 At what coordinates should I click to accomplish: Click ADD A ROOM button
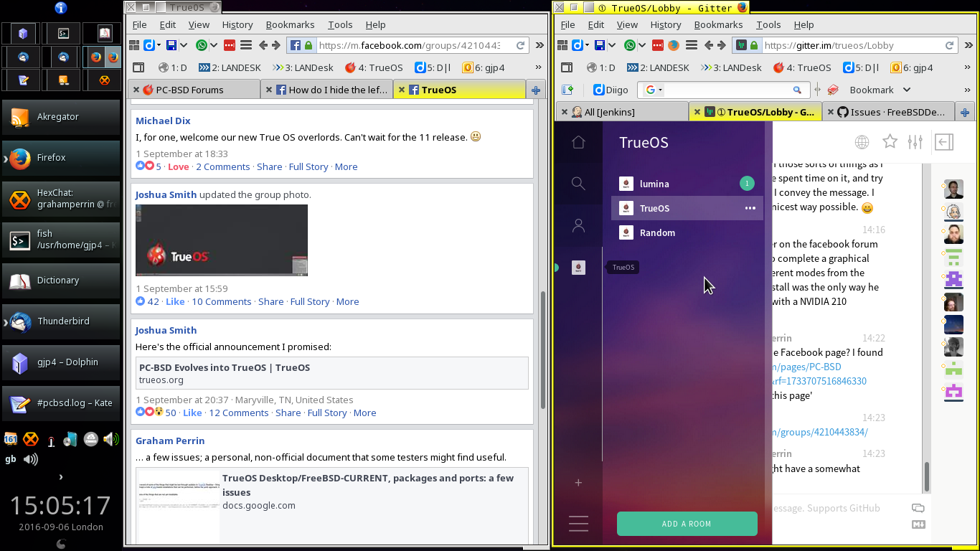click(687, 524)
